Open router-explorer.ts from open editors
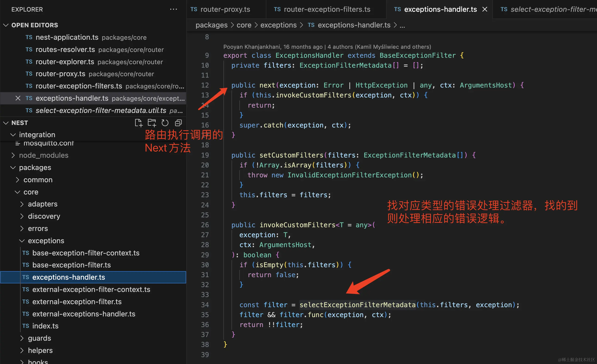This screenshot has width=597, height=364. pyautogui.click(x=93, y=62)
